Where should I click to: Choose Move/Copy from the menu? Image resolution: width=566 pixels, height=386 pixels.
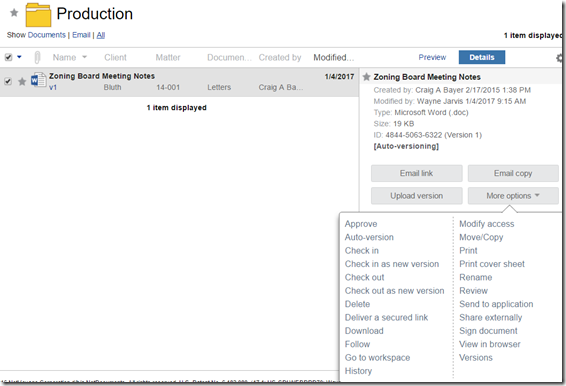pyautogui.click(x=481, y=237)
